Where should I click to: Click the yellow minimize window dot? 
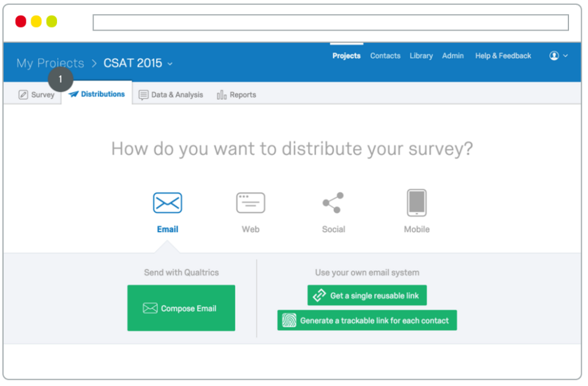tap(36, 21)
